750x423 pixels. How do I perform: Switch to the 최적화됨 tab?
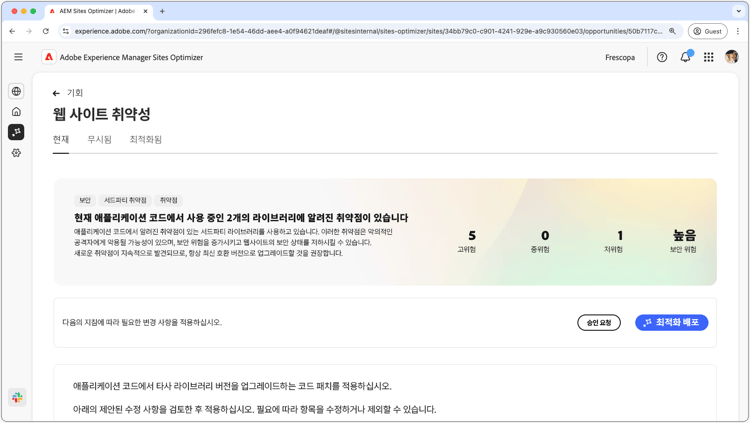pyautogui.click(x=145, y=140)
